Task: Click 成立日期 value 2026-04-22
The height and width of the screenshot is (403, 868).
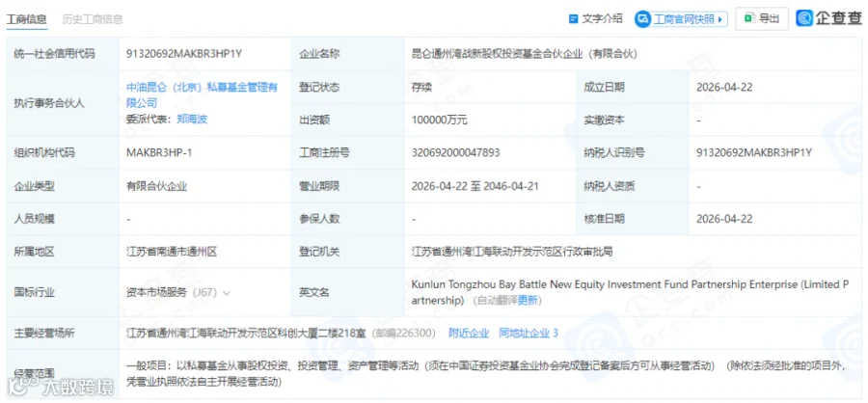Action: click(724, 87)
